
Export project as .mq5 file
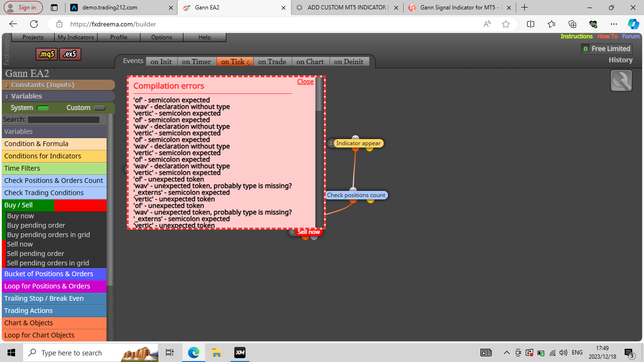(x=47, y=54)
